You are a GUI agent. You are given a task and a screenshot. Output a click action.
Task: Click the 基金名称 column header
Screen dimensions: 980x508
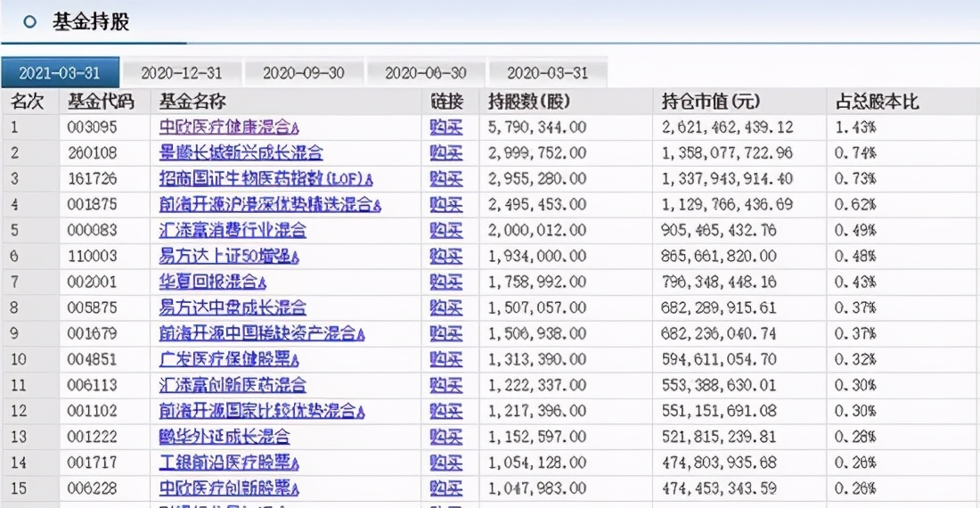[x=192, y=102]
